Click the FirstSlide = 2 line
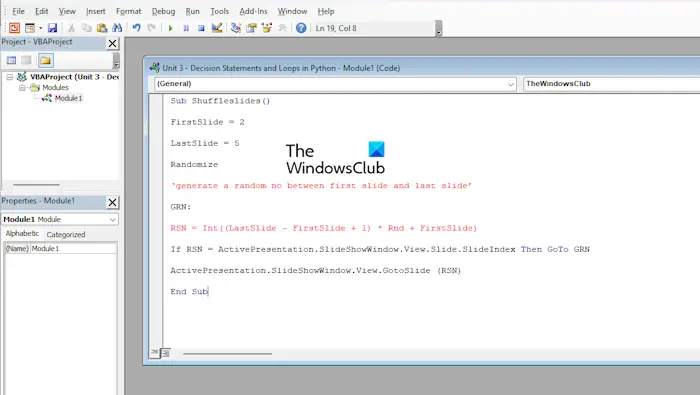Viewport: 700px width, 395px height. click(x=207, y=122)
